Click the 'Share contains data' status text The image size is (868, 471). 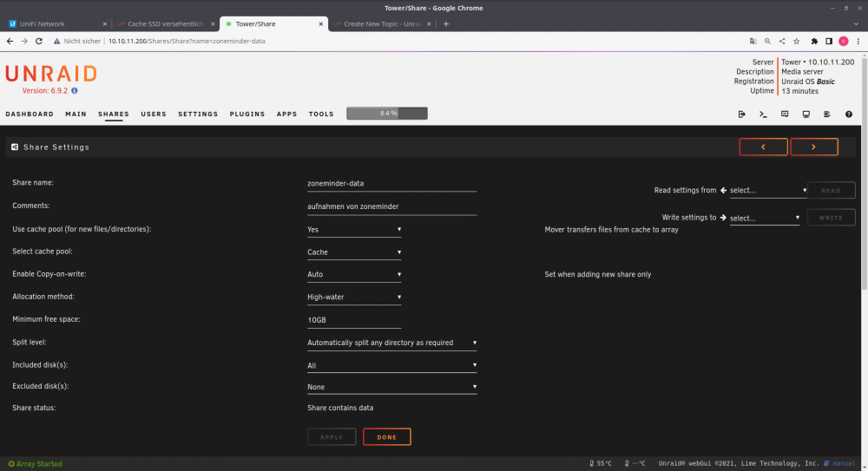pos(340,408)
